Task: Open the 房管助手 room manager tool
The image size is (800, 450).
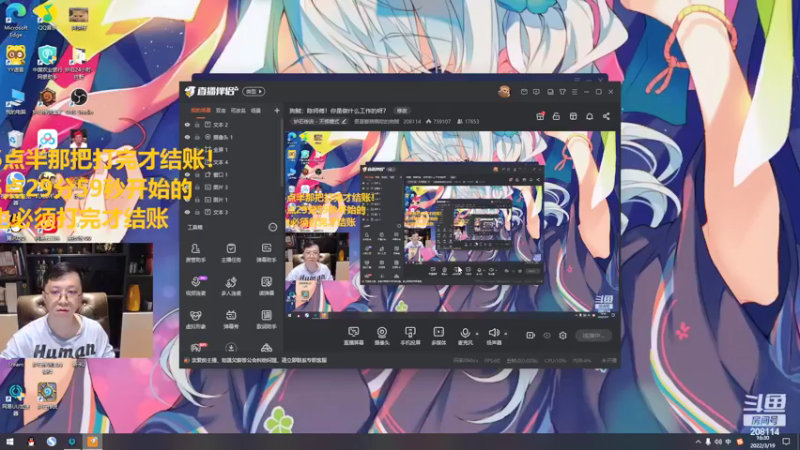Action: [x=195, y=253]
